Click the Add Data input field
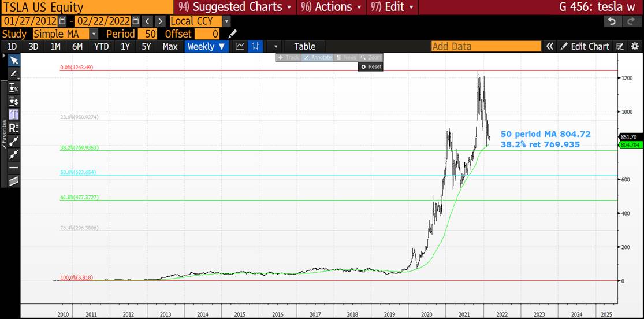Screen dimensions: 644x319 (486, 46)
